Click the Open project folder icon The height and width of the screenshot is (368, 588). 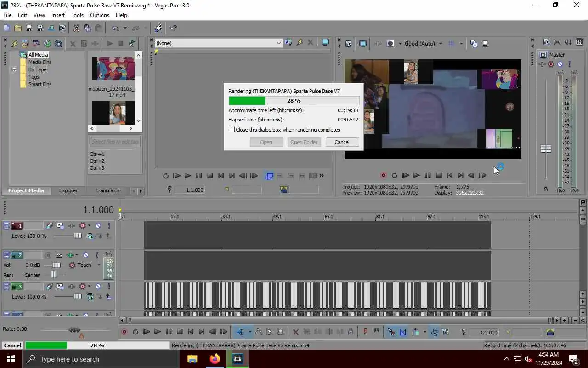(x=17, y=28)
